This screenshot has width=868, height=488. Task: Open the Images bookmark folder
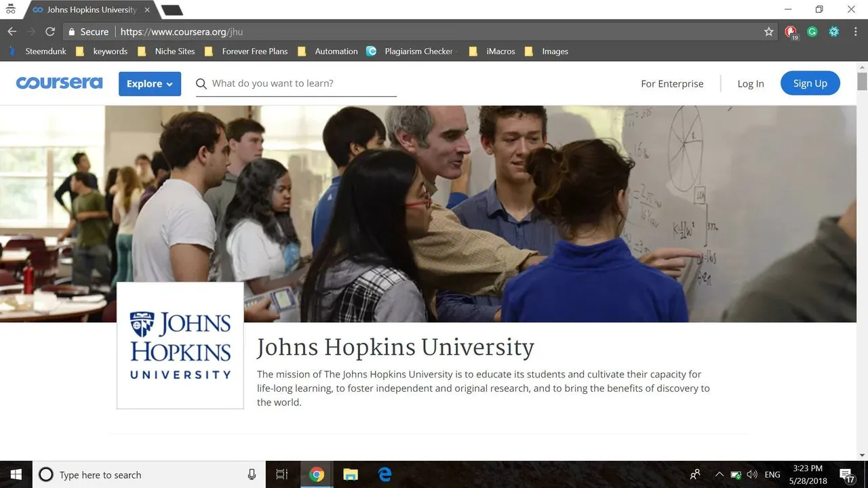pyautogui.click(x=547, y=51)
